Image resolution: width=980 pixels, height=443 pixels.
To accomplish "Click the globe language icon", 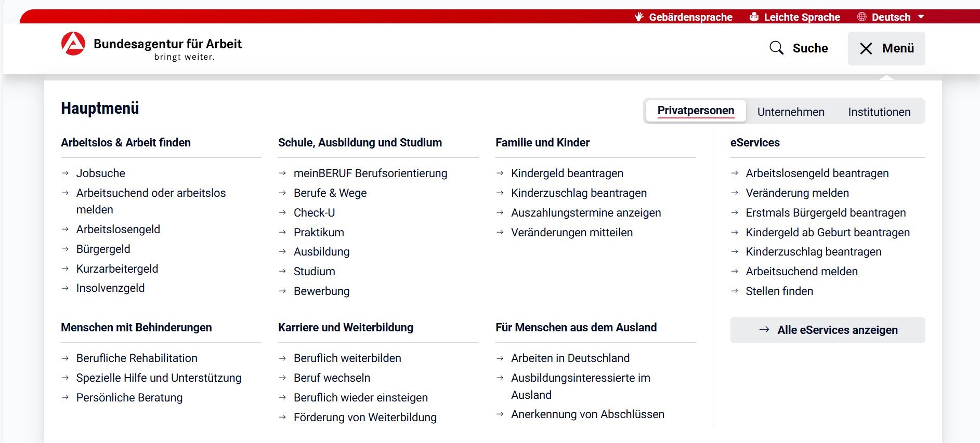I will tap(861, 17).
